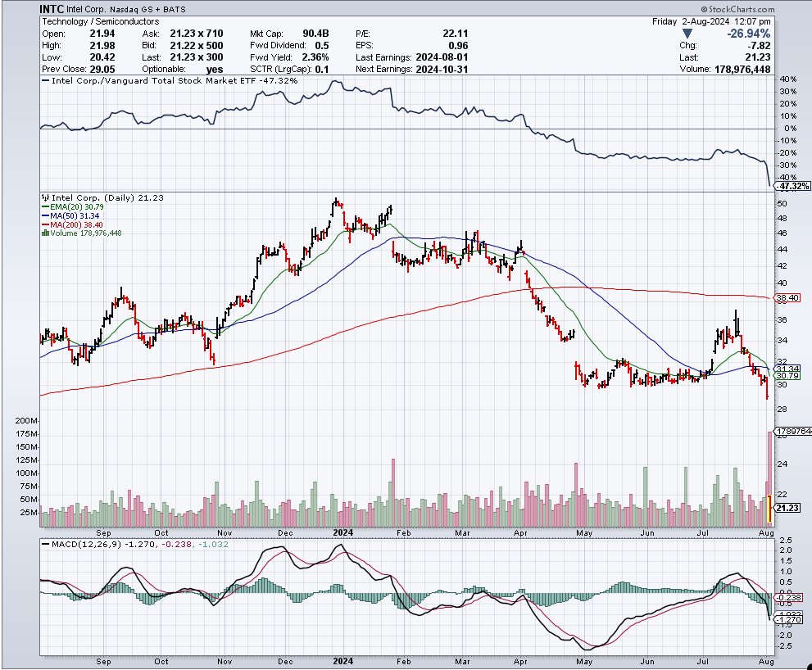The height and width of the screenshot is (670, 812).
Task: Click the 21.23 last price tag
Action: (x=787, y=508)
